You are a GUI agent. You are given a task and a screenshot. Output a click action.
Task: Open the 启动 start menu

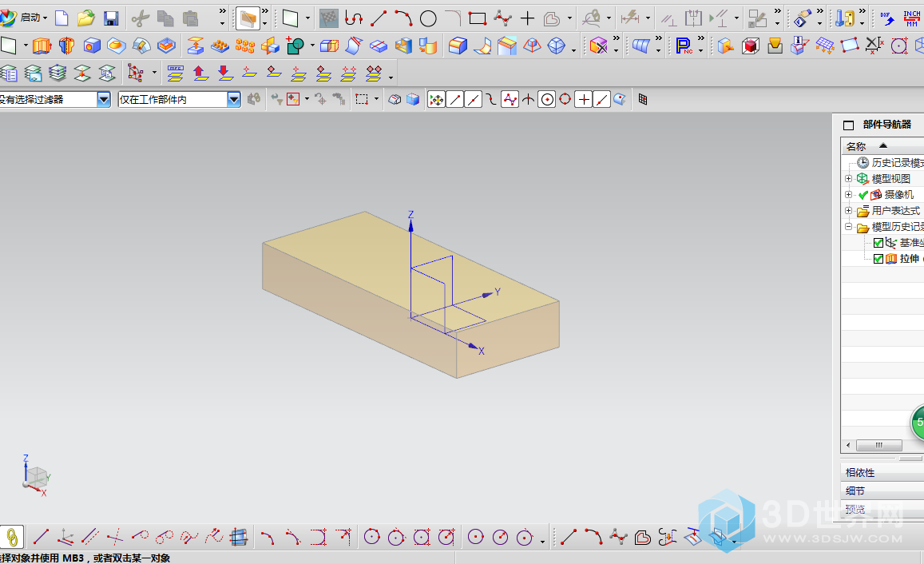tap(29, 18)
